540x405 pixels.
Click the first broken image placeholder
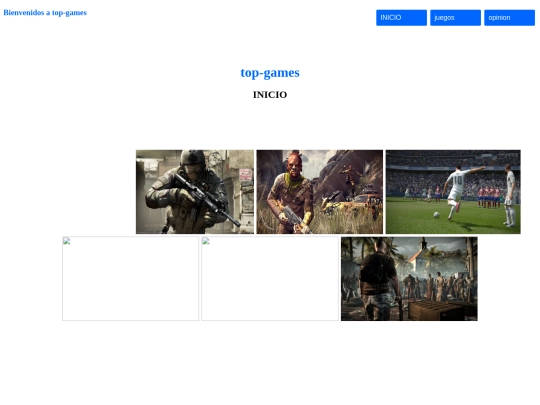[131, 279]
